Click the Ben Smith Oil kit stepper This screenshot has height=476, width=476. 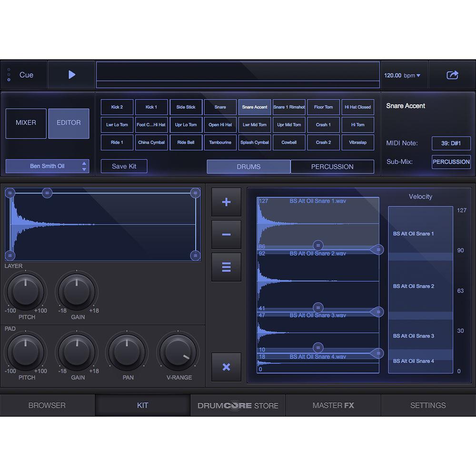point(84,166)
